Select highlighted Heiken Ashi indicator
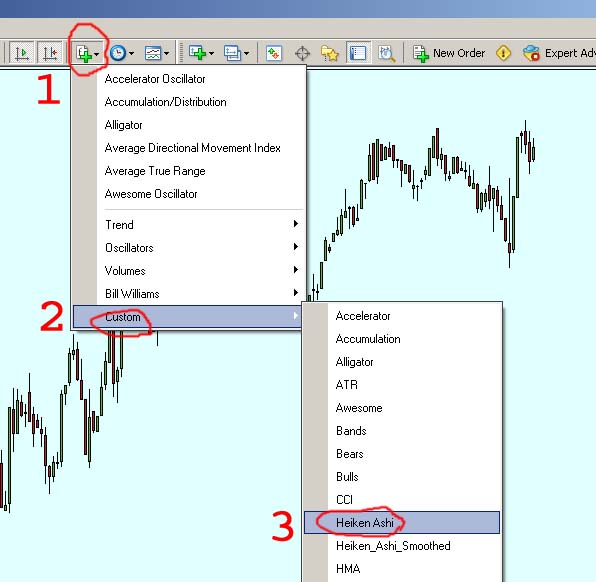Screen dimensions: 596x582 pos(402,523)
